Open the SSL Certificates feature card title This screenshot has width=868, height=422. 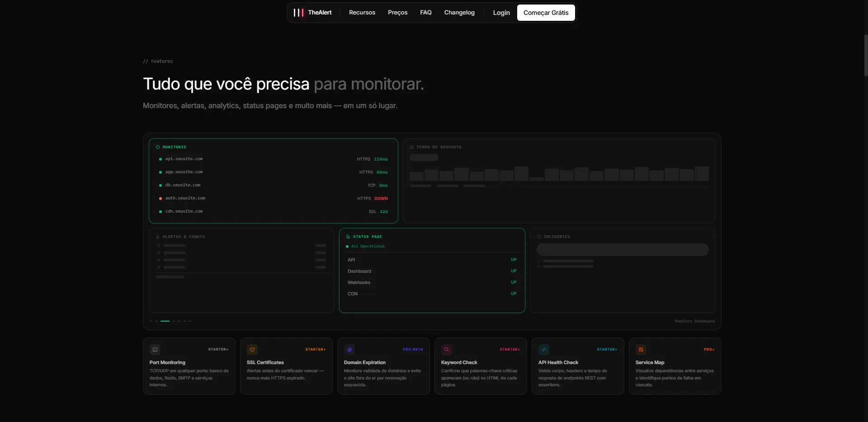point(265,363)
